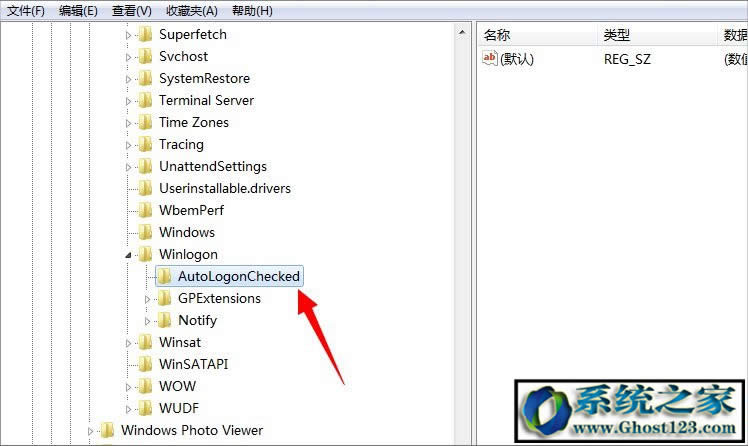Click the Notify folder icon
748x446 pixels.
tap(164, 320)
